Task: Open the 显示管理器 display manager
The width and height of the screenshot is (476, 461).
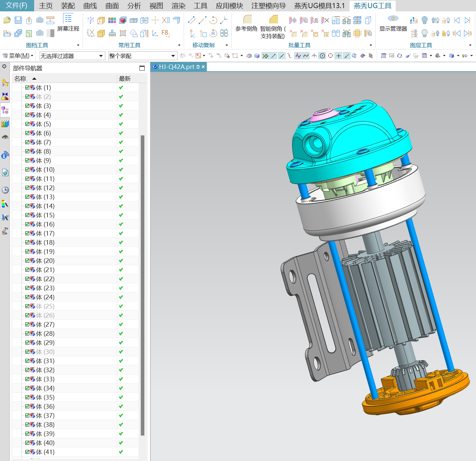Action: 393,23
